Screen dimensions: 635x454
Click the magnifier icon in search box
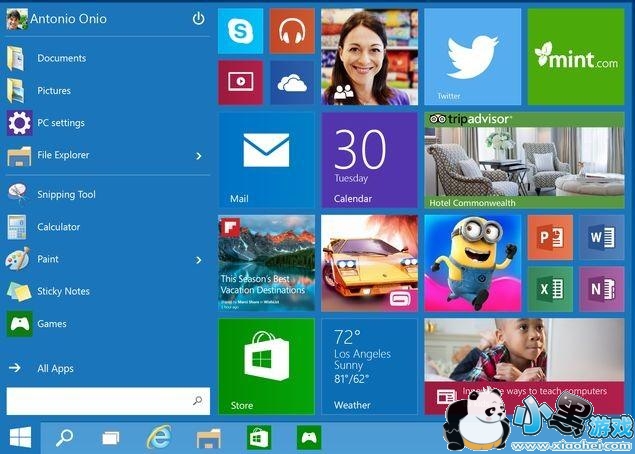click(198, 401)
